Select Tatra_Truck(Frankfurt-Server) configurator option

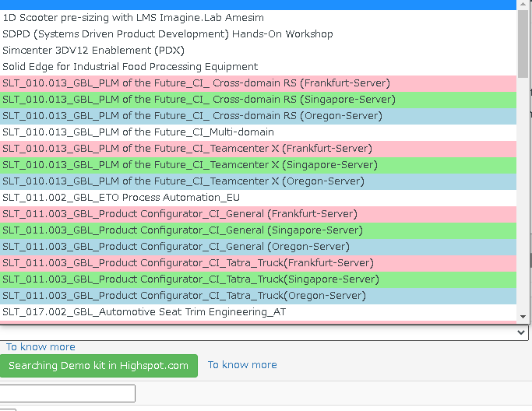pos(188,262)
